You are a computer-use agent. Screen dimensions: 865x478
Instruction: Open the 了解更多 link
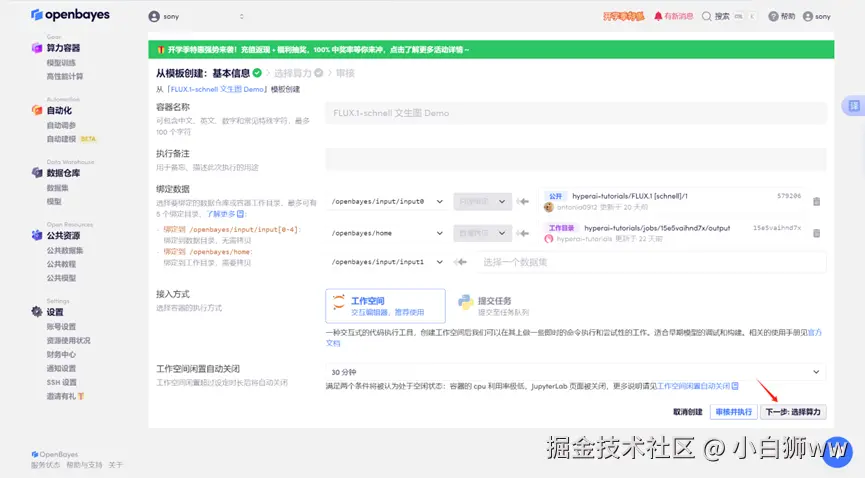click(x=221, y=214)
